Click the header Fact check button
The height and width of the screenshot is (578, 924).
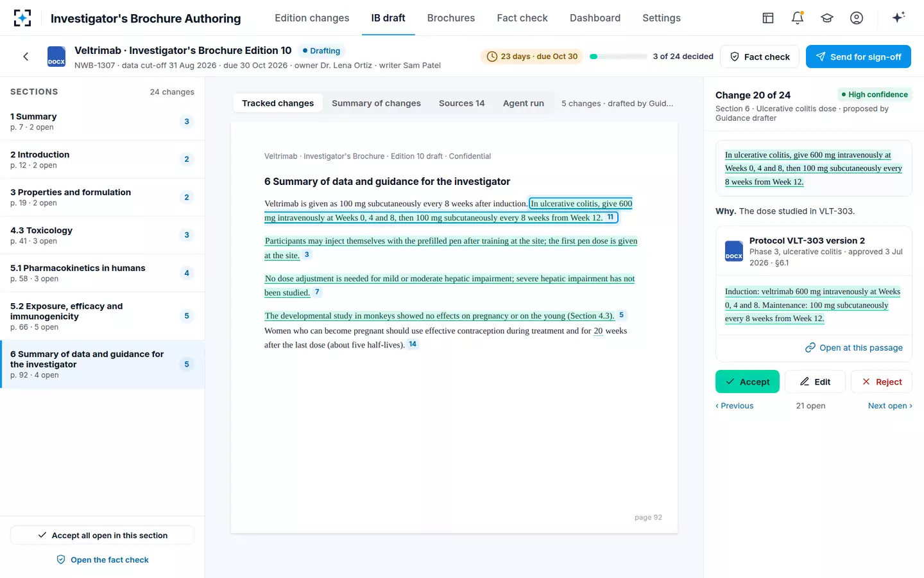coord(760,57)
